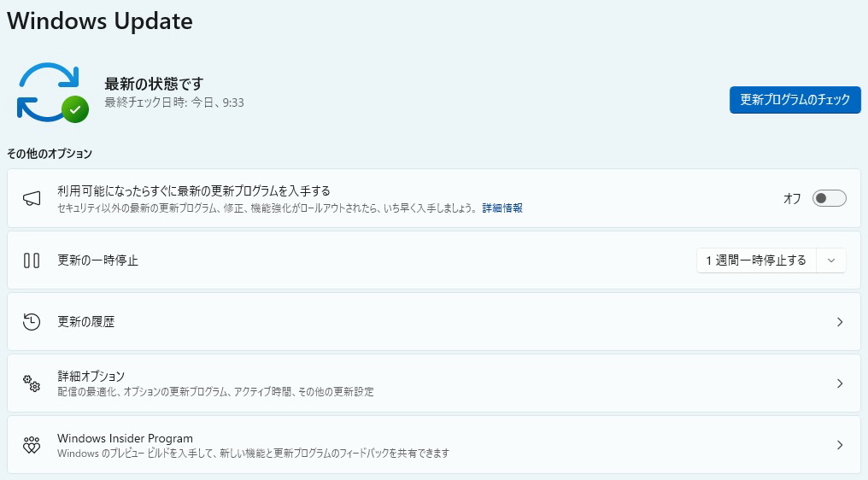
Task: Click the 最新の状態です status text
Action: pos(154,84)
